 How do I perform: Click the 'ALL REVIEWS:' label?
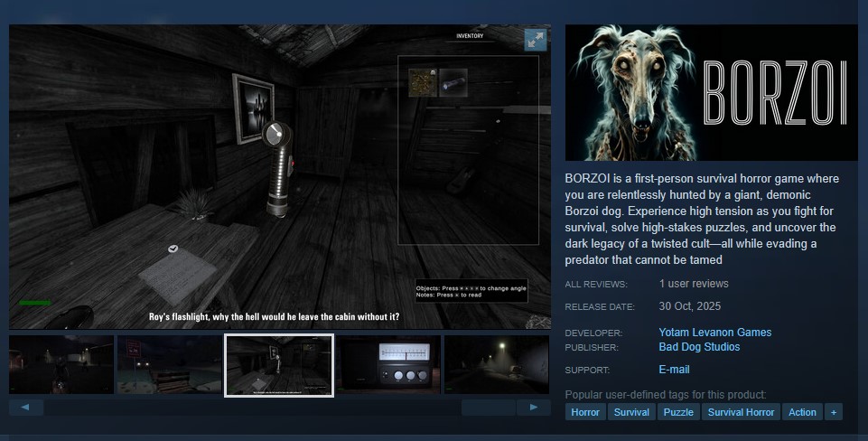[x=596, y=285]
